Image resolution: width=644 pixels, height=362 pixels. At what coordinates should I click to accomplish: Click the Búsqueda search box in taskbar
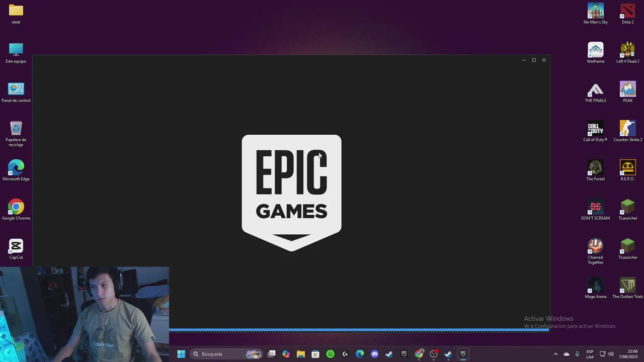[227, 354]
